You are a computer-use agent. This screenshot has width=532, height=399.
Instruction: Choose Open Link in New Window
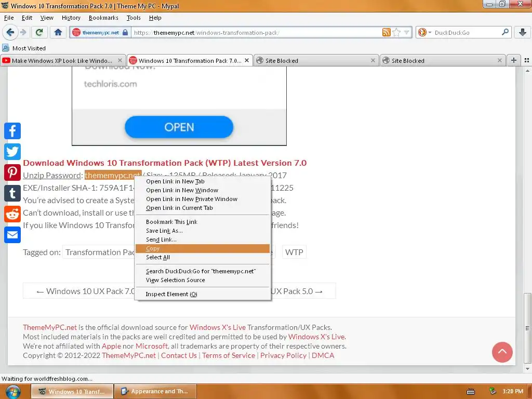[203, 190]
